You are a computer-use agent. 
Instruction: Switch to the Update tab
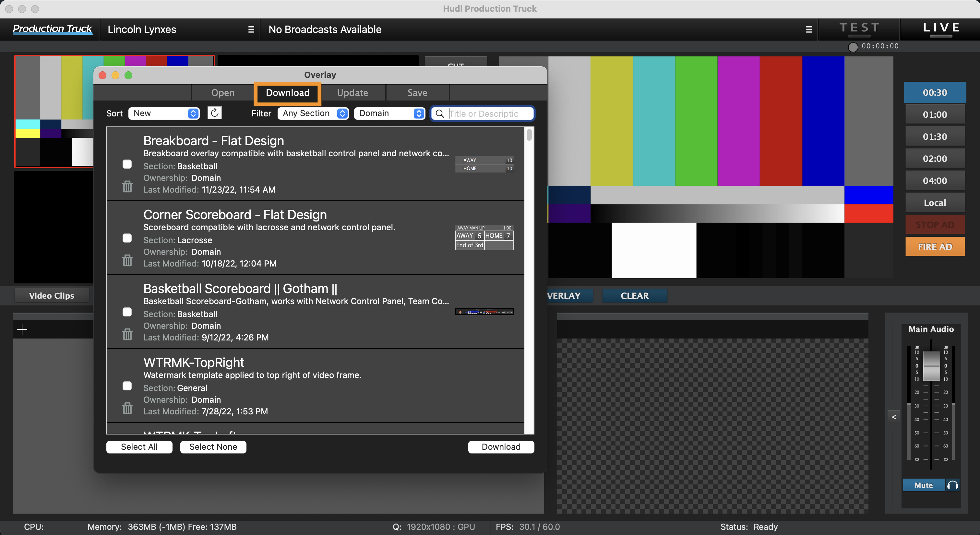point(352,92)
